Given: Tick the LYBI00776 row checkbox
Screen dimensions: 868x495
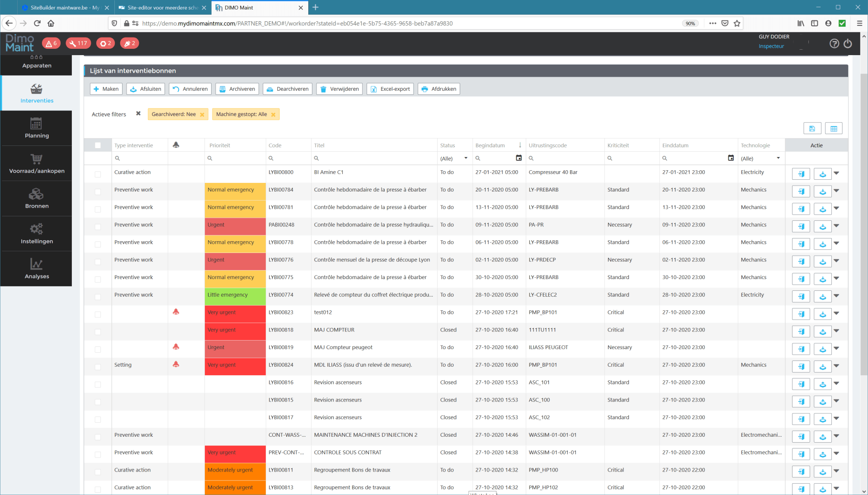Looking at the screenshot, I should [98, 262].
